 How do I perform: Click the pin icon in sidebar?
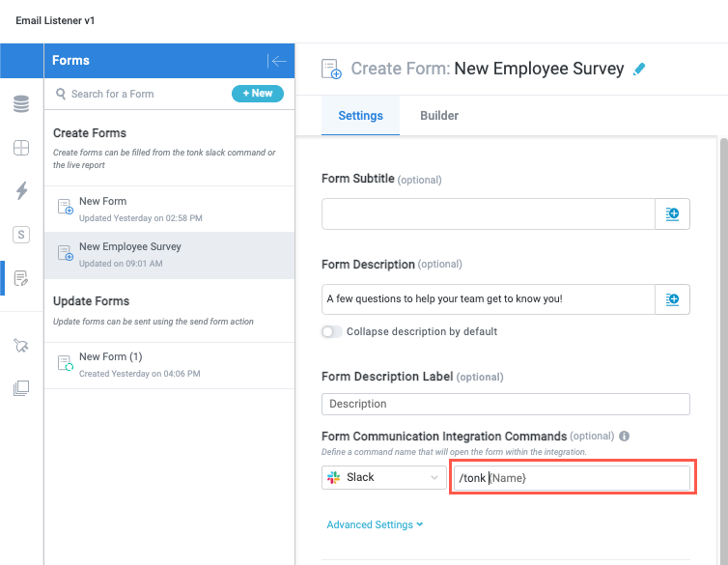(x=21, y=345)
